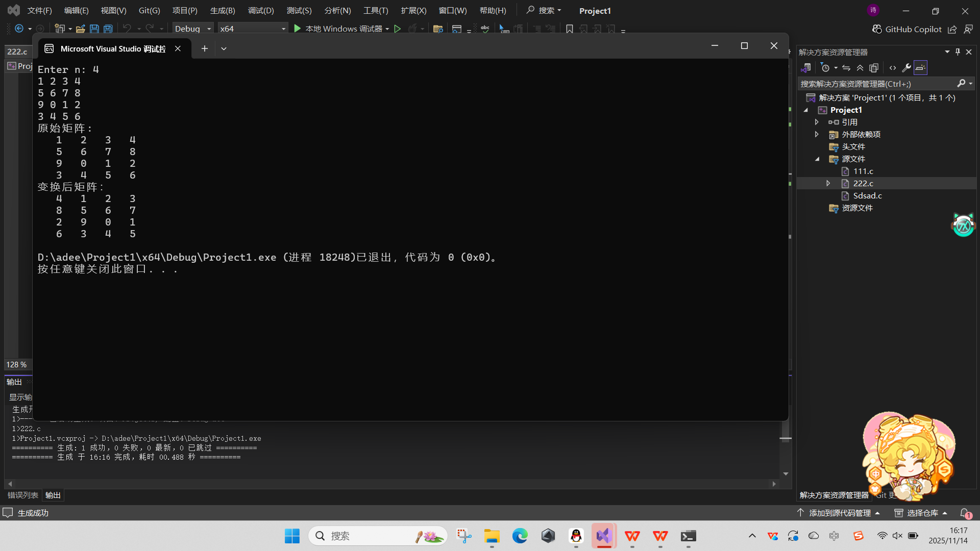Toggle pin auto-hide for Solution Explorer
This screenshot has width=980, height=551.
958,52
